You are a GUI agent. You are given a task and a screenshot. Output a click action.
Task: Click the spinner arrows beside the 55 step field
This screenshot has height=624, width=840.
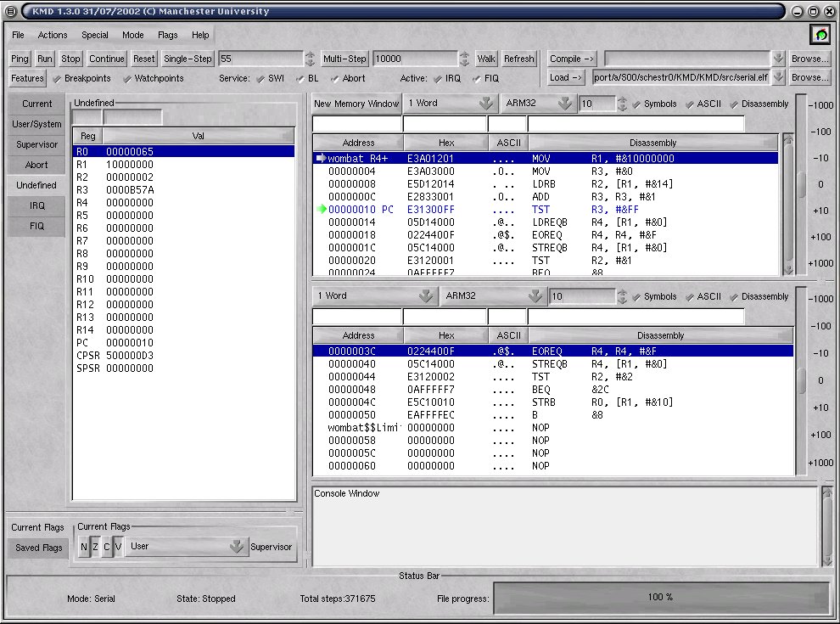coord(311,59)
